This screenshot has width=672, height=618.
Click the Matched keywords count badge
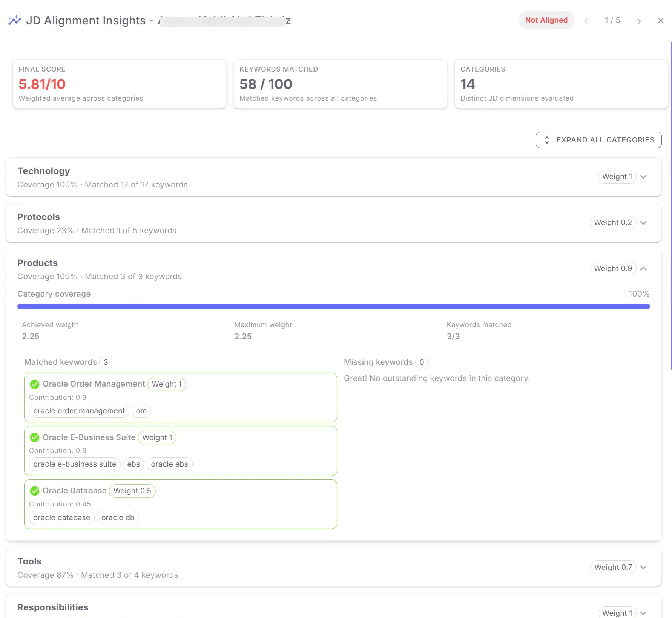coord(106,362)
